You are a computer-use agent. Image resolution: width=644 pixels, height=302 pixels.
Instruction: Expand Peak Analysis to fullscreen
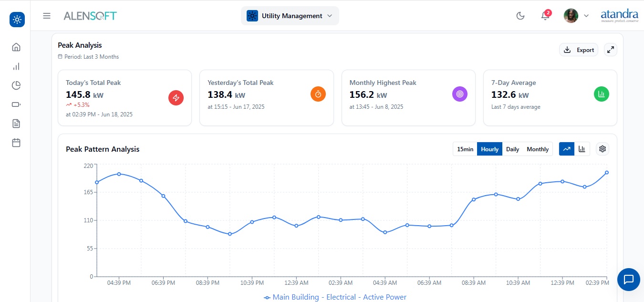610,50
